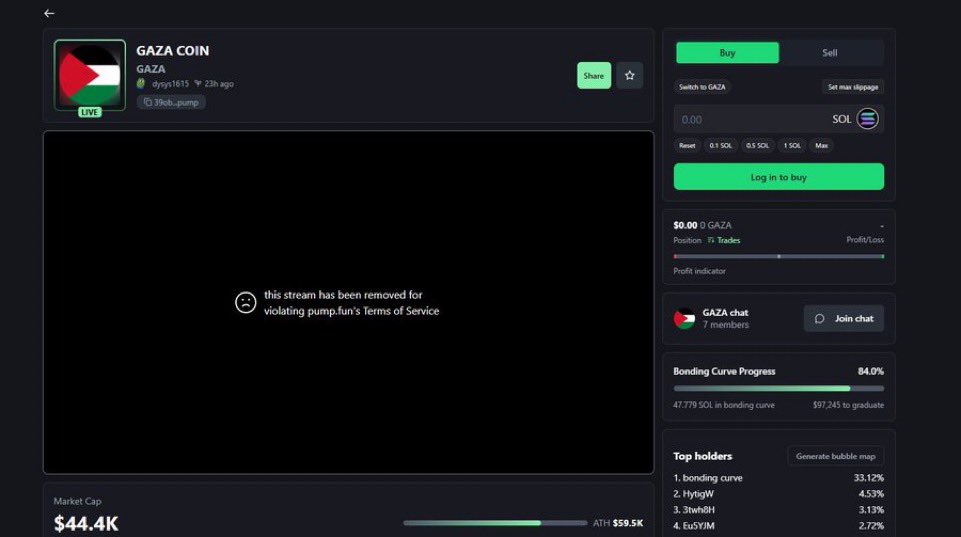Choose the 1 SOL preset
Viewport: 961px width, 537px height.
coord(792,145)
